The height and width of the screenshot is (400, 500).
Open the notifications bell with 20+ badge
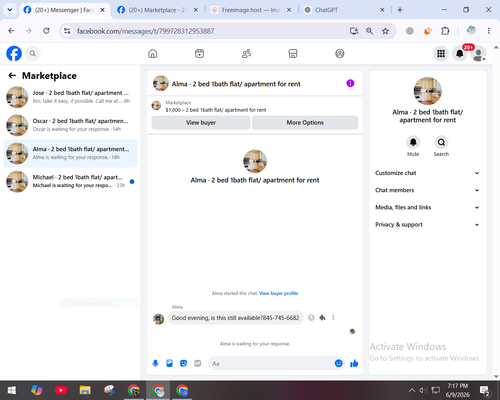pyautogui.click(x=460, y=53)
